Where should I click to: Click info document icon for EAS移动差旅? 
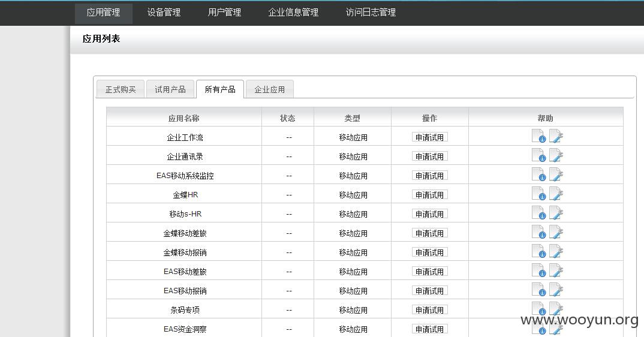click(x=538, y=270)
